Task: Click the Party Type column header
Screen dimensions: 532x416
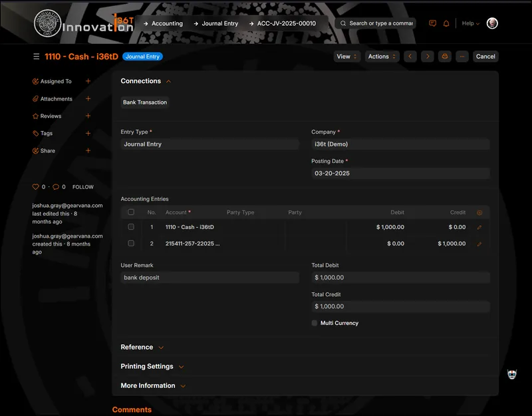Action: click(x=240, y=212)
